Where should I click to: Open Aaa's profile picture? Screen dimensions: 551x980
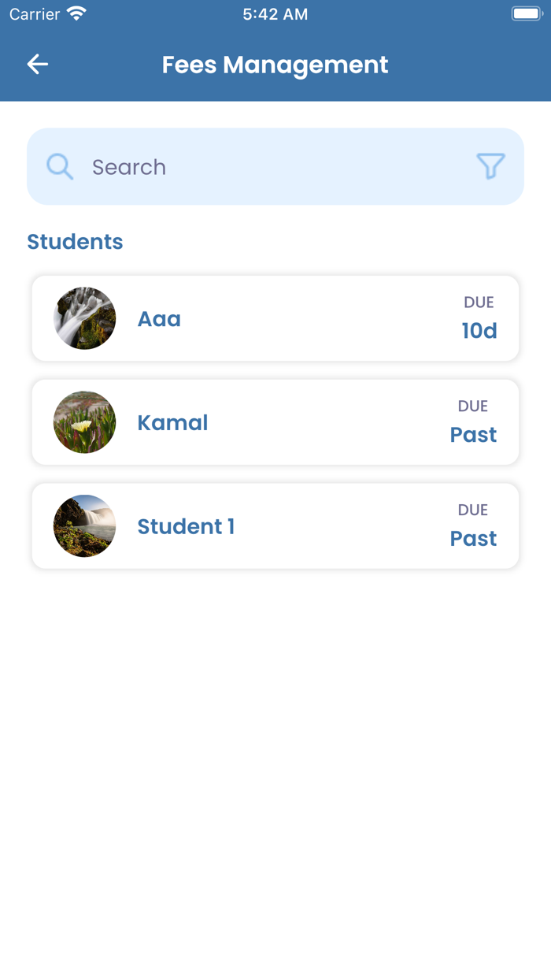[x=84, y=318]
